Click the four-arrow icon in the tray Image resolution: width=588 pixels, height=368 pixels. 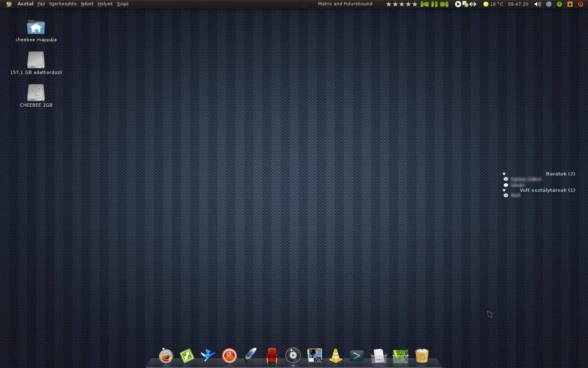473,4
